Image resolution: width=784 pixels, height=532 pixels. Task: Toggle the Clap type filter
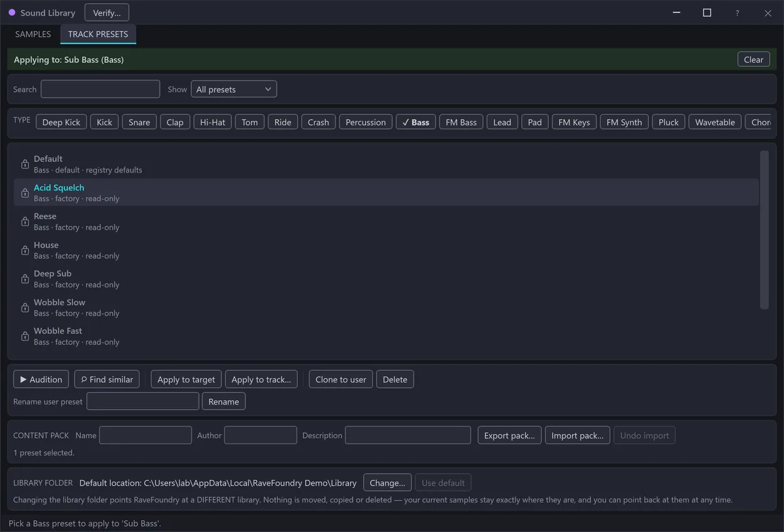pyautogui.click(x=175, y=122)
